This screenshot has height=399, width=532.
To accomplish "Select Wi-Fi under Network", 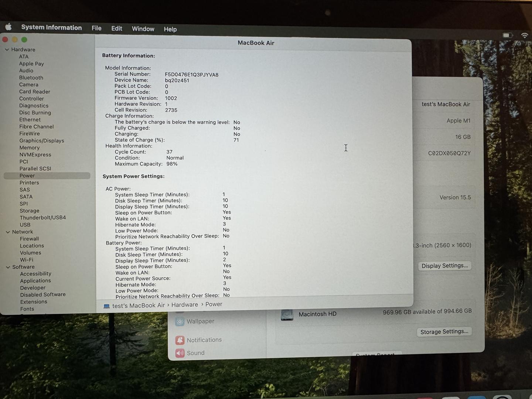I will [x=27, y=260].
